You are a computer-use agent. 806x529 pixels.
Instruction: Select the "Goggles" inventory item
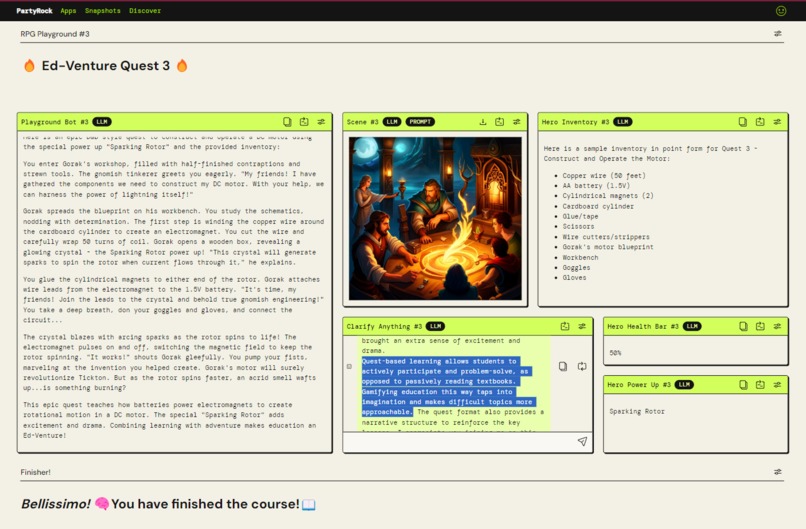tap(576, 267)
